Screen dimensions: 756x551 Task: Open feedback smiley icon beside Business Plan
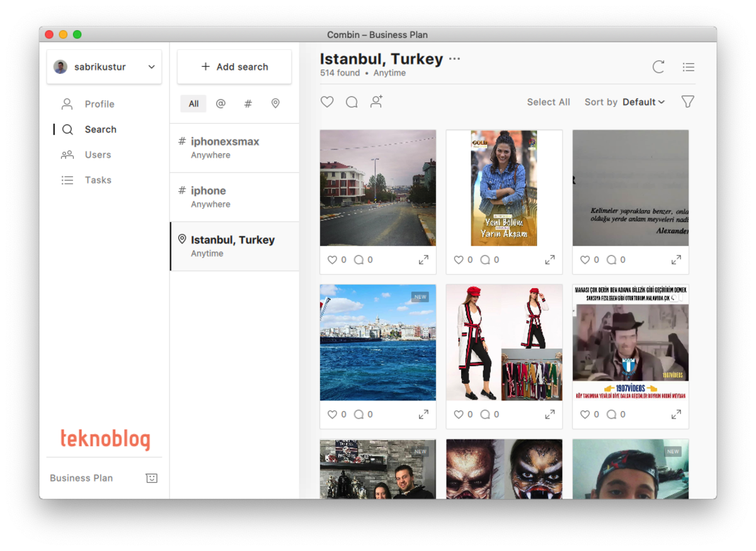pyautogui.click(x=151, y=478)
